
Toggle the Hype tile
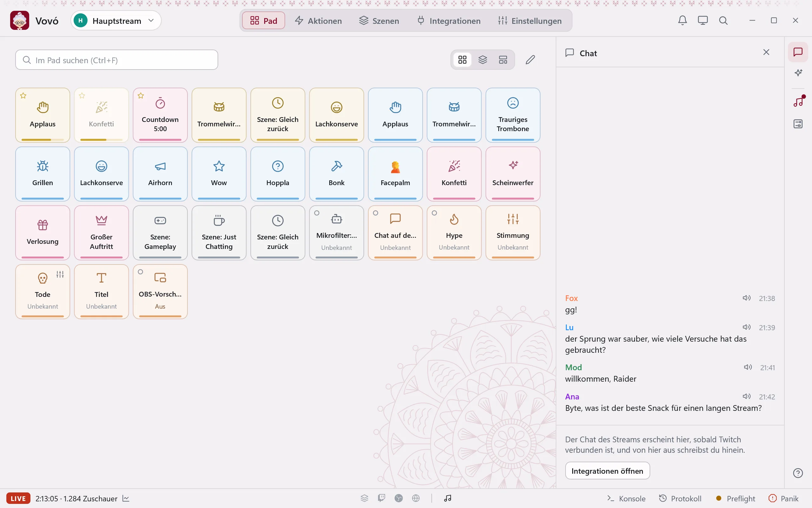point(454,233)
